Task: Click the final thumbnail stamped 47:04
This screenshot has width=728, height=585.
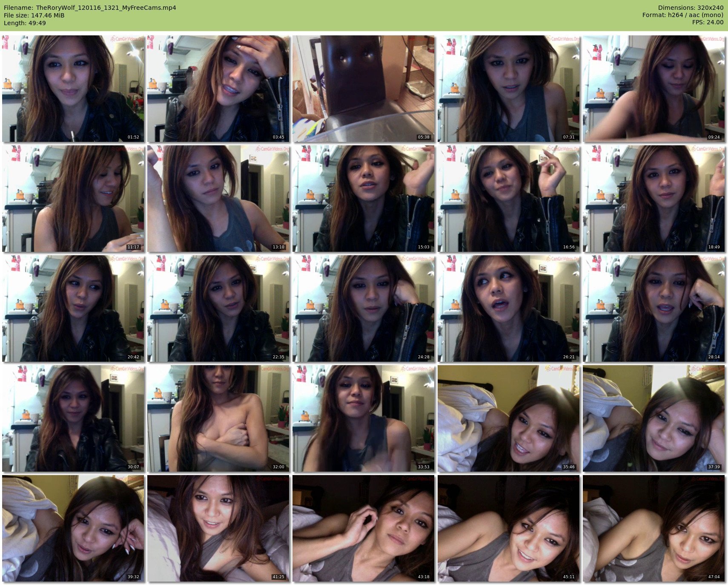Action: click(x=654, y=528)
